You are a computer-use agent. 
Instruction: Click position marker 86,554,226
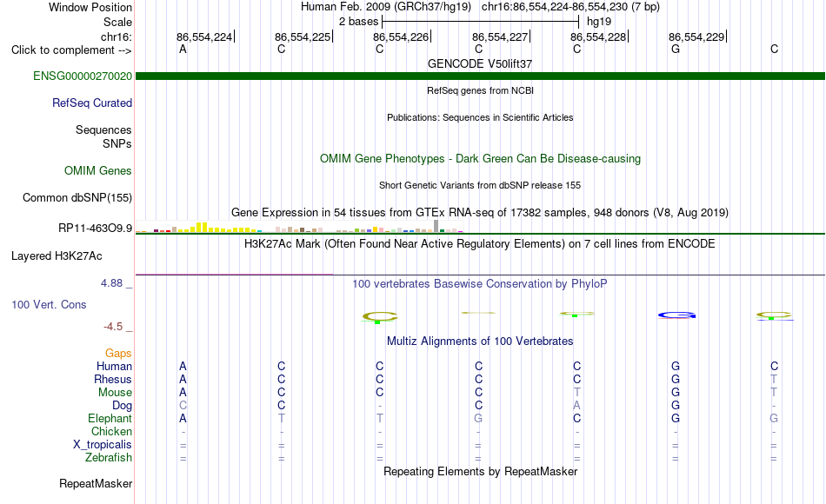(x=402, y=36)
